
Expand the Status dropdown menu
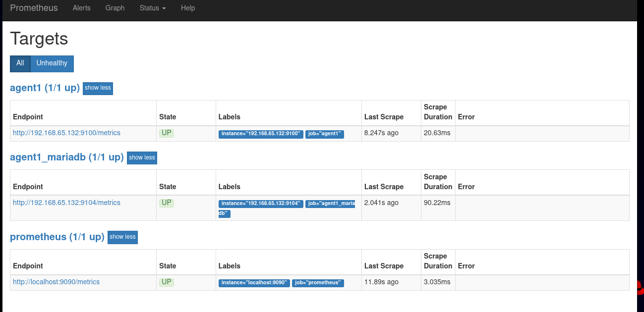pyautogui.click(x=153, y=8)
